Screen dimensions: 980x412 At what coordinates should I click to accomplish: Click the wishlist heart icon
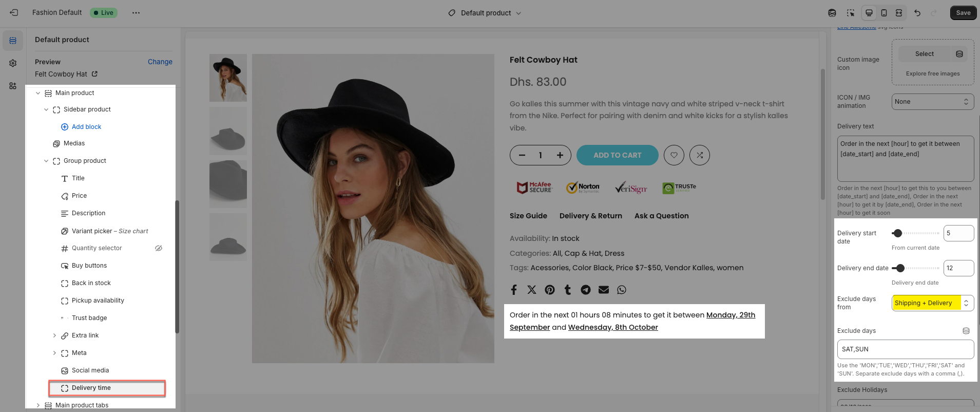click(674, 155)
